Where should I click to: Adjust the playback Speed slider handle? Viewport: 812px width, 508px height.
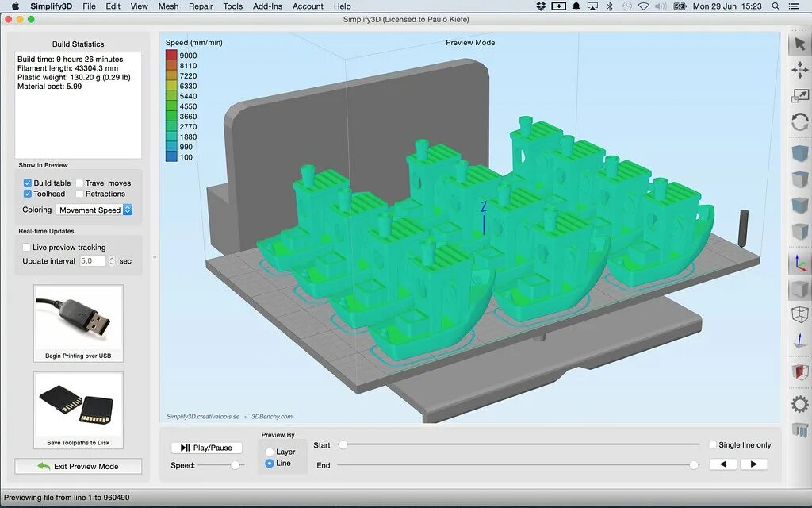pos(235,465)
